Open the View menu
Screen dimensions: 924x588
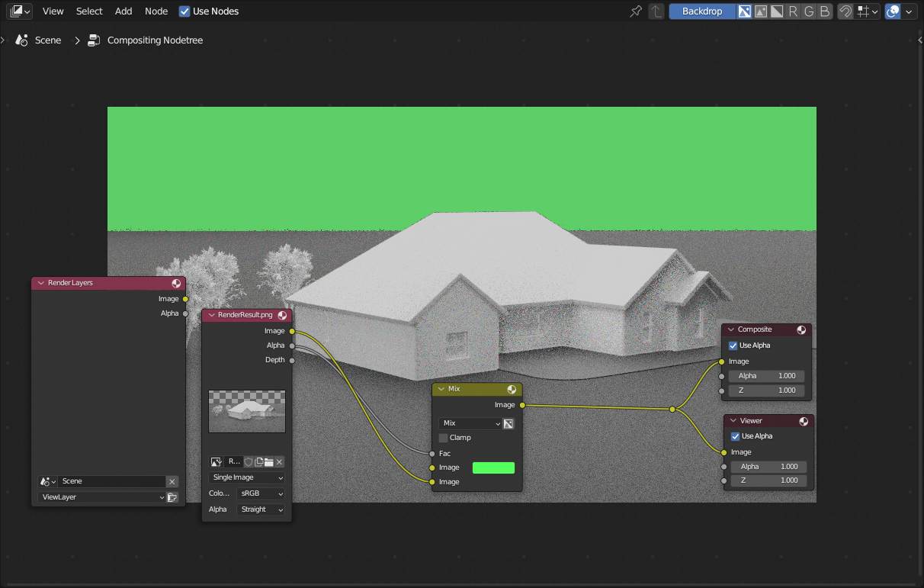click(53, 11)
